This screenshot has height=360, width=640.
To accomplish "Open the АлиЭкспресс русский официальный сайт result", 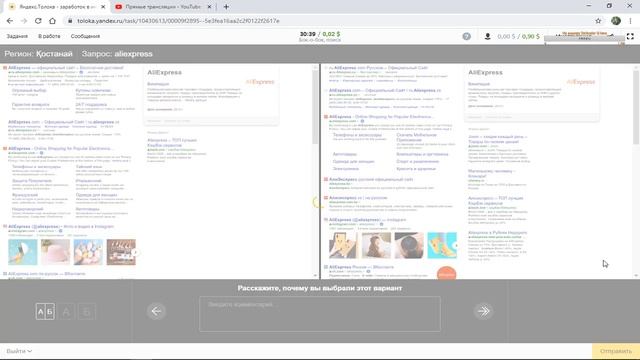I will (x=371, y=179).
